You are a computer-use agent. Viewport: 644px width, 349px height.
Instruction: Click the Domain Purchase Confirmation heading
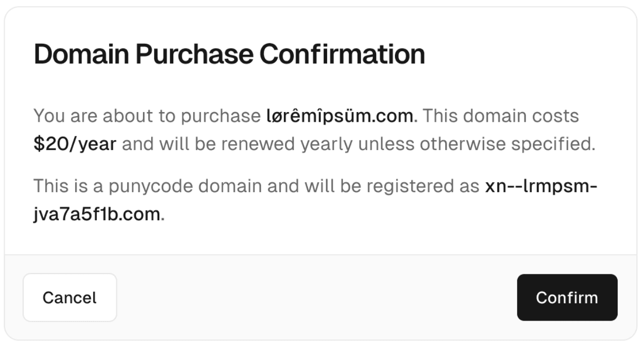coord(229,54)
